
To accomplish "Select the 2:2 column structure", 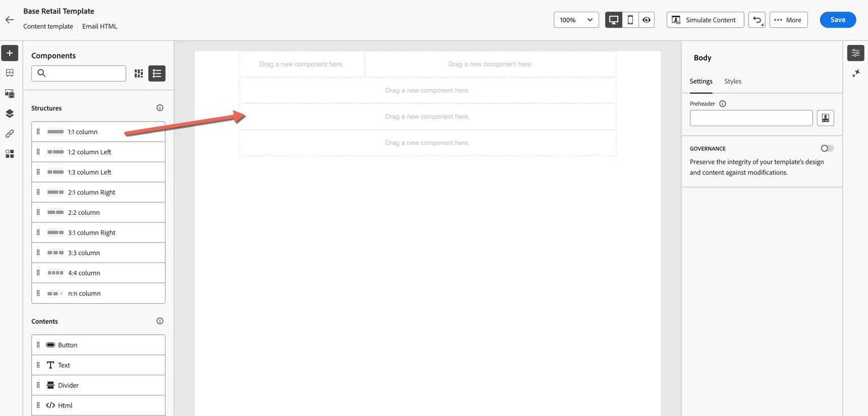I will coord(98,212).
